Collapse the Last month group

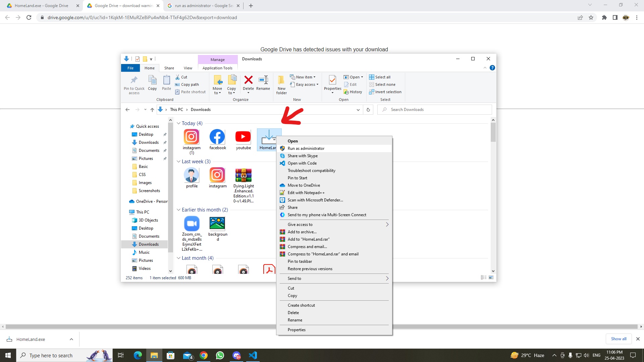point(178,258)
